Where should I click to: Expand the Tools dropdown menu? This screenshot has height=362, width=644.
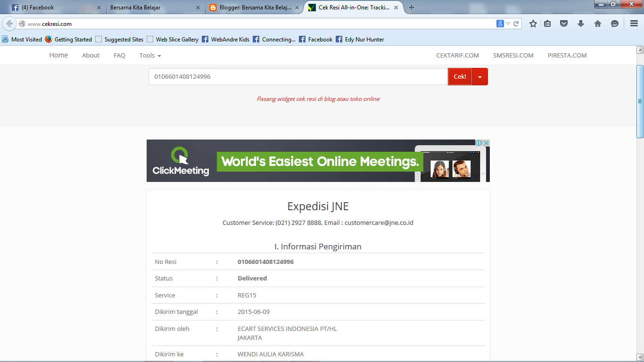click(x=150, y=55)
